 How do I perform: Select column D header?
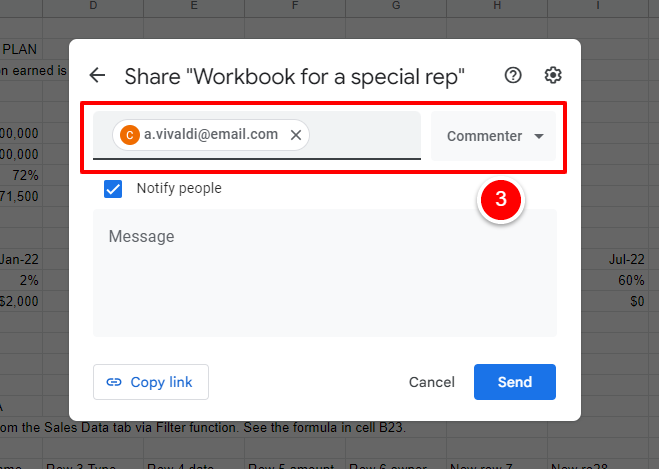pyautogui.click(x=93, y=7)
